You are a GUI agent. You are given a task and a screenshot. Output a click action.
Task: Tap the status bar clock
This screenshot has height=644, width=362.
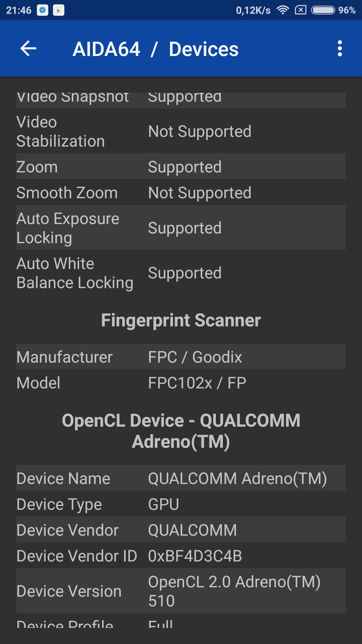coord(19,10)
